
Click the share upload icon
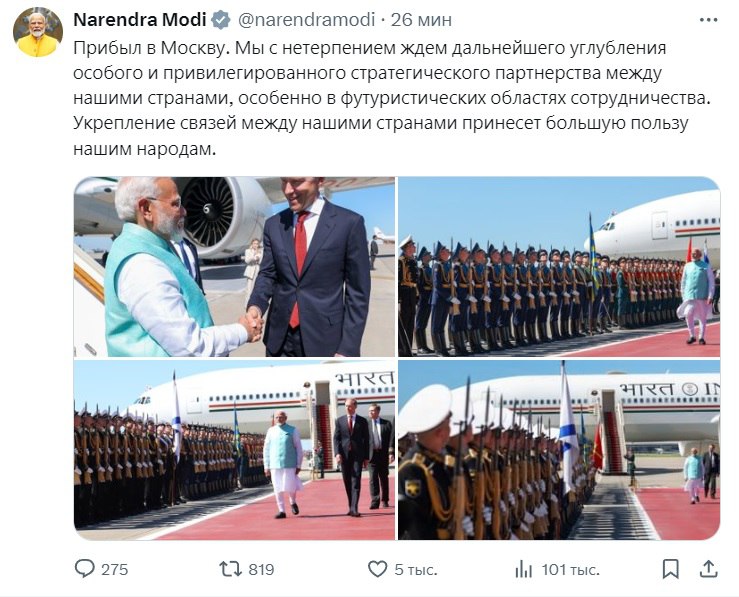[708, 569]
